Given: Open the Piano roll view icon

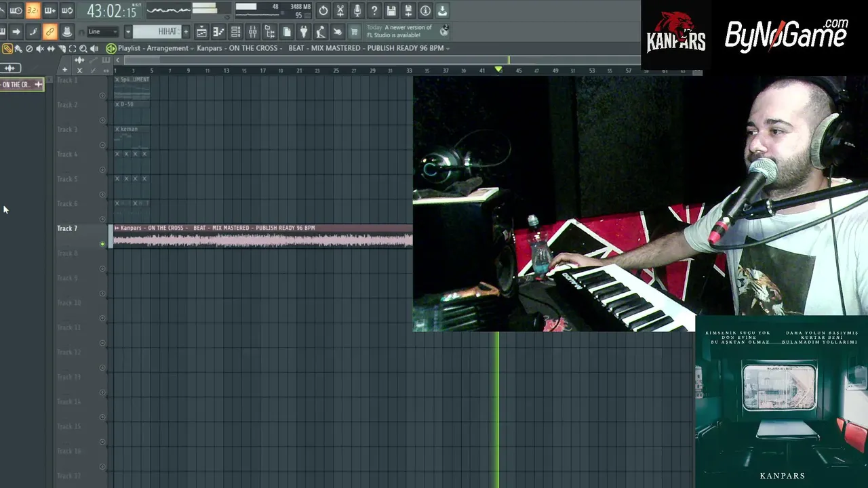Looking at the screenshot, I should tap(218, 31).
